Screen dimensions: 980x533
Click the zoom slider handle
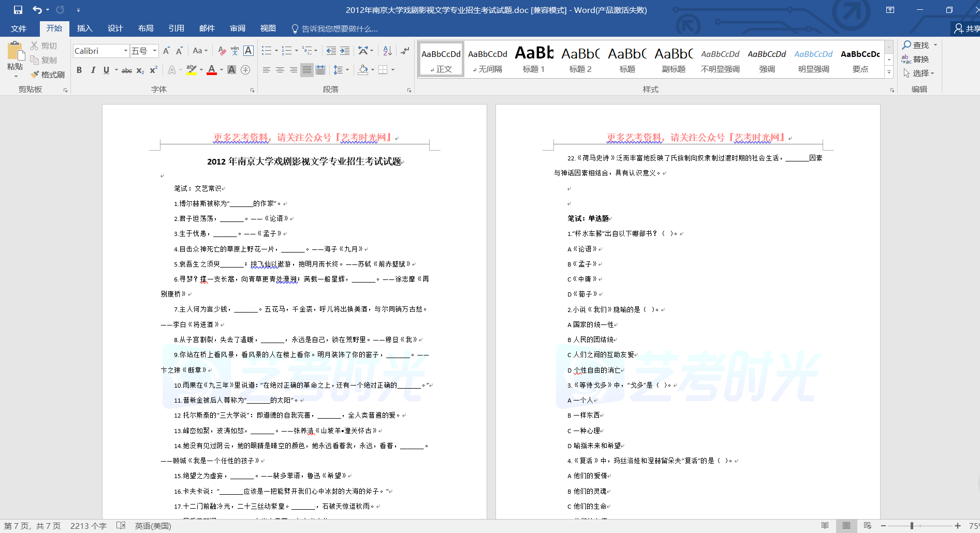tap(912, 526)
